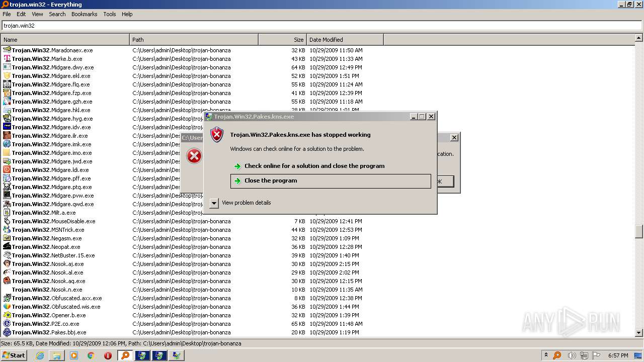
Task: Open Internet Explorer from the taskbar
Action: (40, 355)
